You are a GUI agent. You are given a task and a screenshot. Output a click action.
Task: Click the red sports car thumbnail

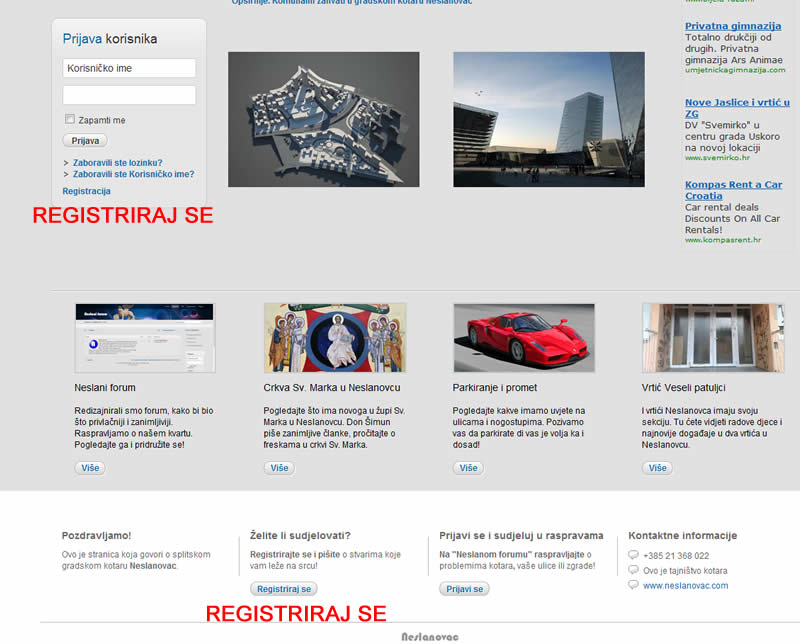524,338
